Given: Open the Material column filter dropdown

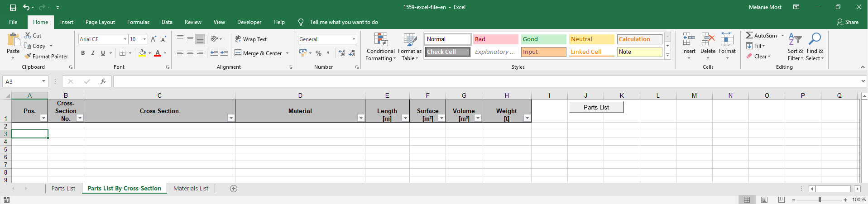Looking at the screenshot, I should (x=360, y=118).
